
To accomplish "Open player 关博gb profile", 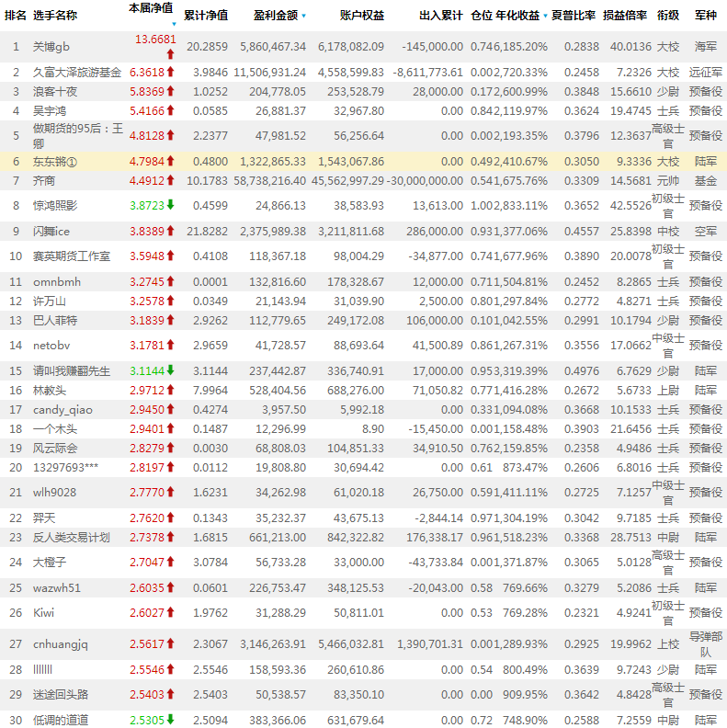I will [x=51, y=47].
